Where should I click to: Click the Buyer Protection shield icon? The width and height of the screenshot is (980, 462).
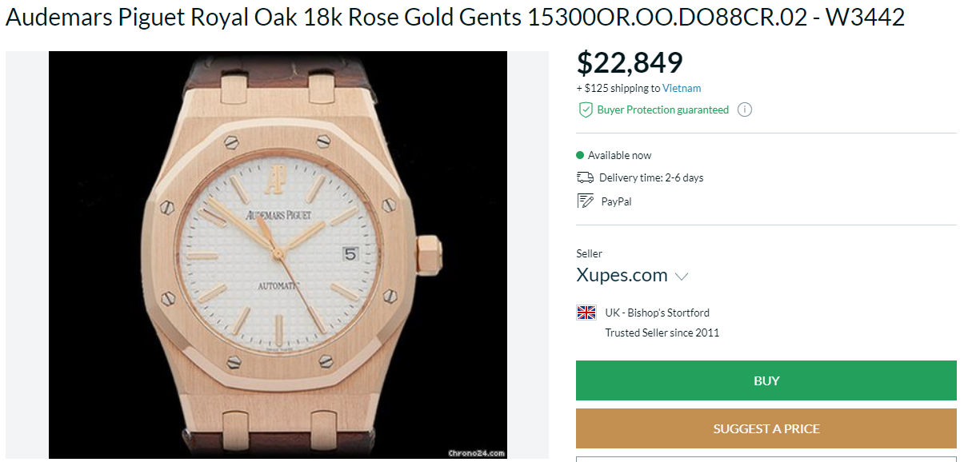(x=585, y=110)
